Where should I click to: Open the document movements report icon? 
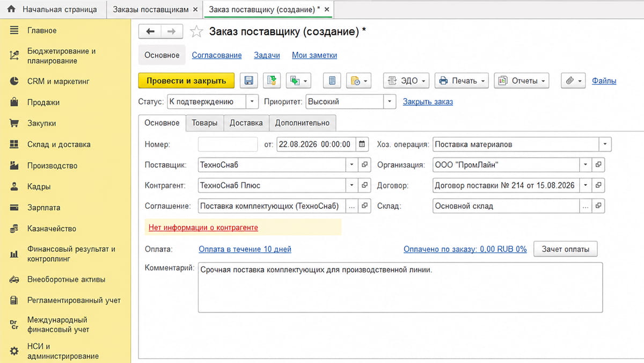tap(332, 81)
